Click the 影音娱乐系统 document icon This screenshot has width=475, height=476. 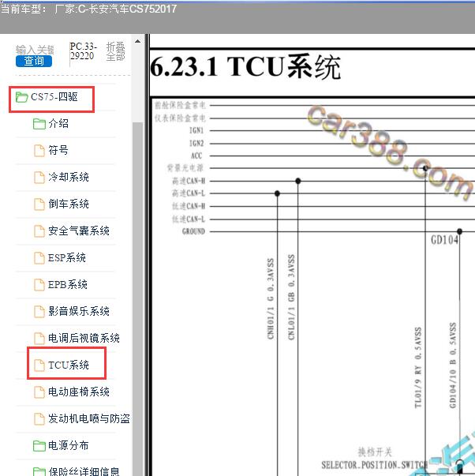tap(39, 312)
